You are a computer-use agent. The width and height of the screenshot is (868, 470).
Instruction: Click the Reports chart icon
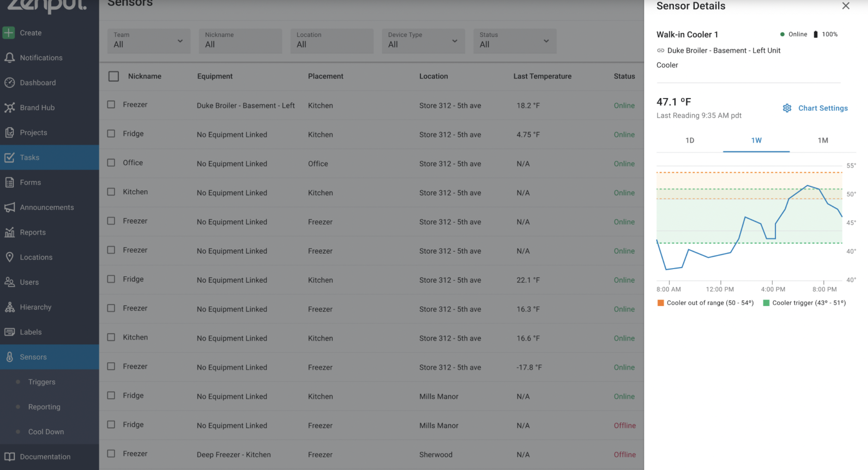(x=9, y=232)
